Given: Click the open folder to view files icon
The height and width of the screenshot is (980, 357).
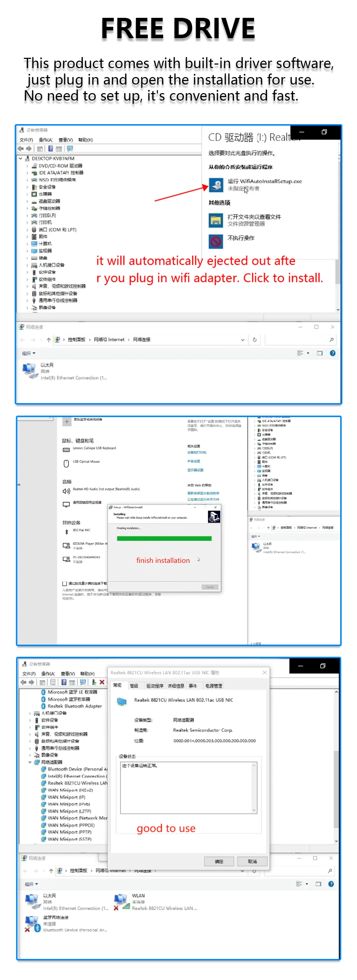Looking at the screenshot, I should click(216, 220).
